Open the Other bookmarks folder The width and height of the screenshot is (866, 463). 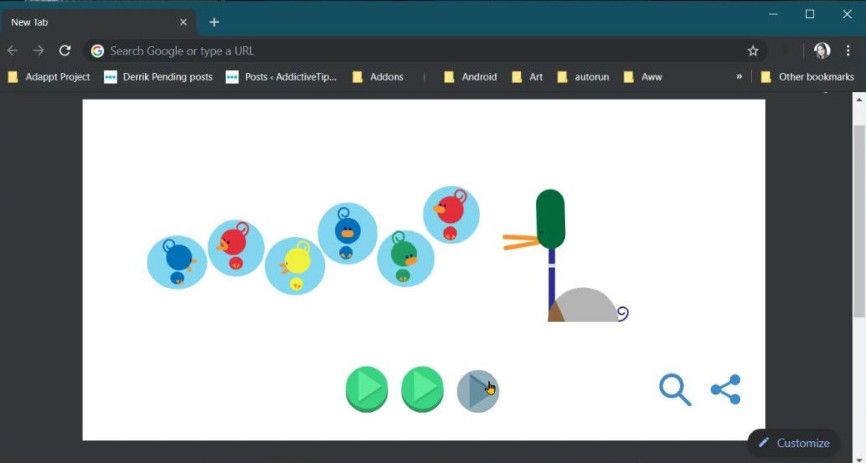point(806,76)
